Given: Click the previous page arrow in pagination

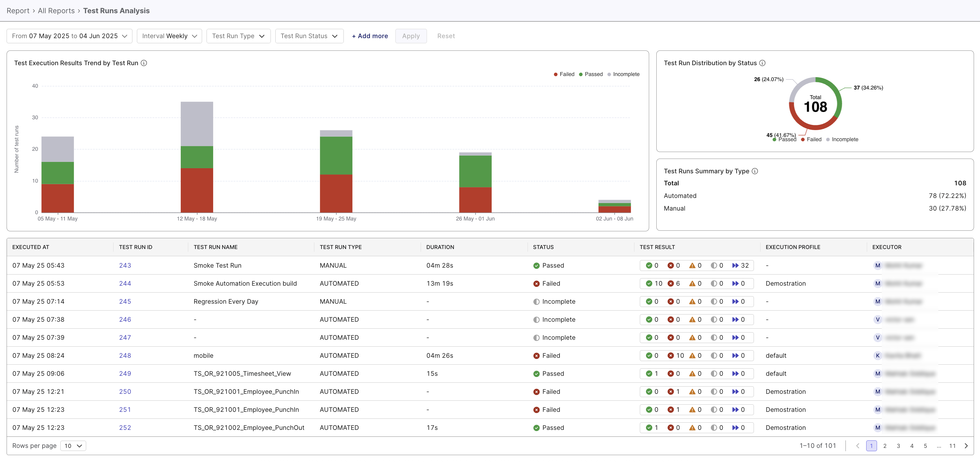Looking at the screenshot, I should (857, 446).
